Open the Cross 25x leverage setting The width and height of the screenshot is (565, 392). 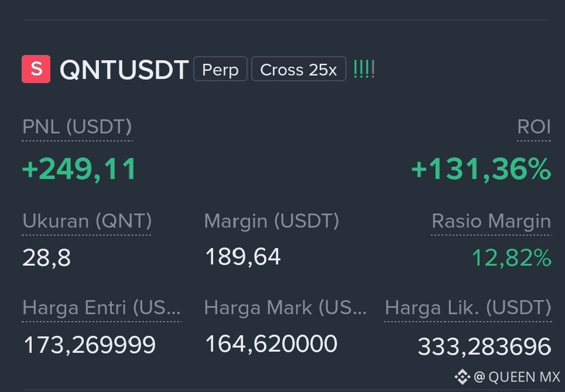(x=299, y=69)
